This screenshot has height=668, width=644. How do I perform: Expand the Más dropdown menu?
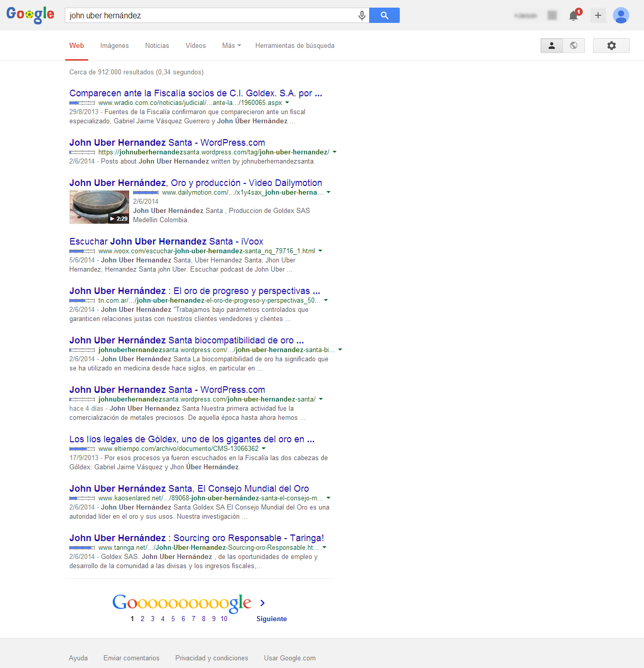click(231, 45)
